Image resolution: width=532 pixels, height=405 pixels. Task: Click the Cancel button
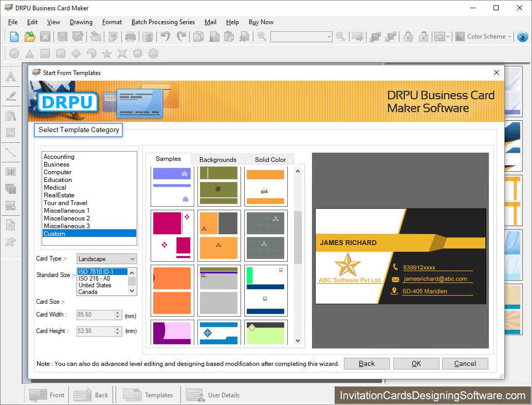[465, 363]
